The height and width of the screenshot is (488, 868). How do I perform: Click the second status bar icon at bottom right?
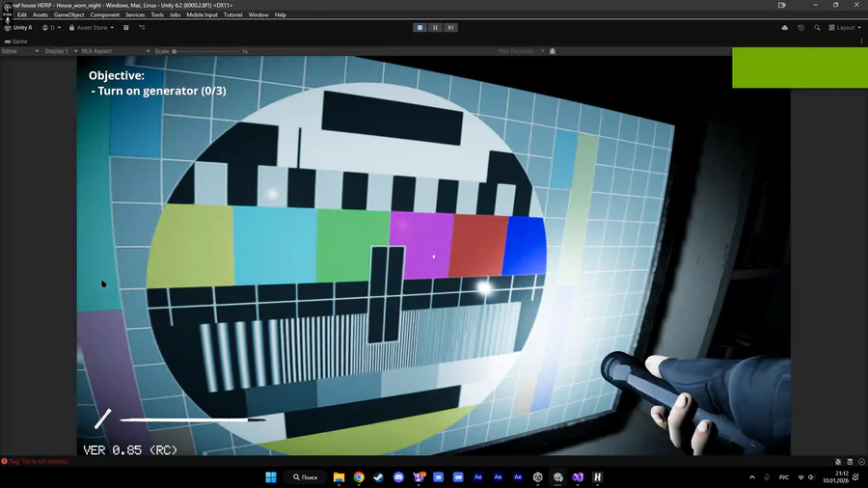tap(850, 461)
